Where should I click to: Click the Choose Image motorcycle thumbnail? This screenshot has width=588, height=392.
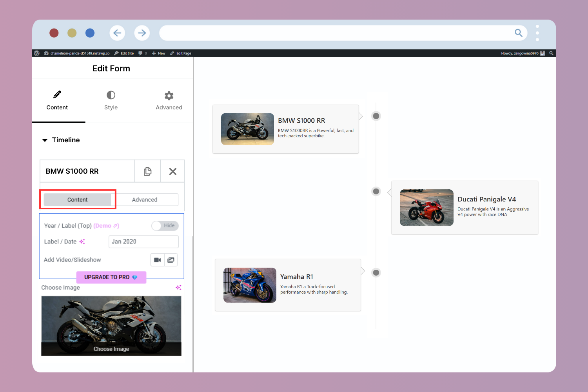[111, 326]
